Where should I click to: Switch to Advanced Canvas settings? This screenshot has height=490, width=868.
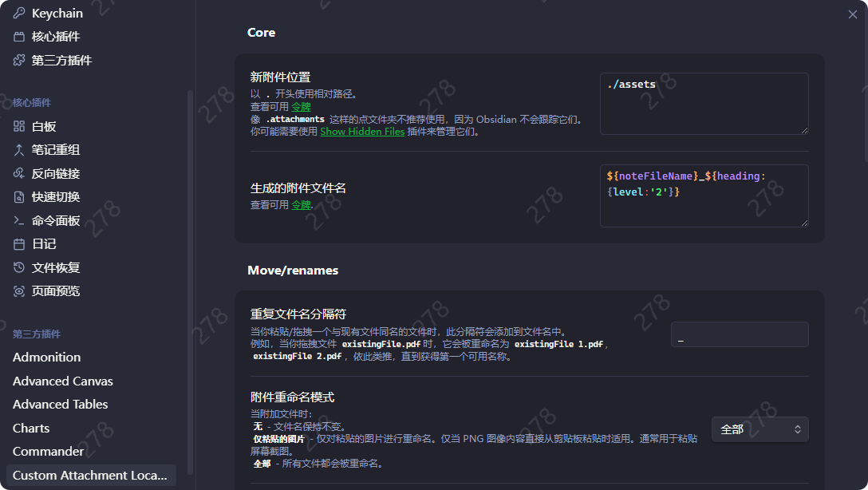[63, 381]
